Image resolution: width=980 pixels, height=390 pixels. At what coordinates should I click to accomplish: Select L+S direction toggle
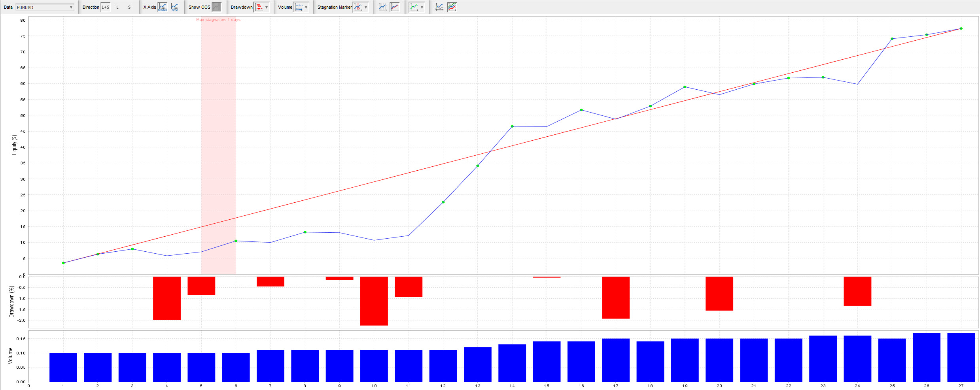click(x=106, y=7)
